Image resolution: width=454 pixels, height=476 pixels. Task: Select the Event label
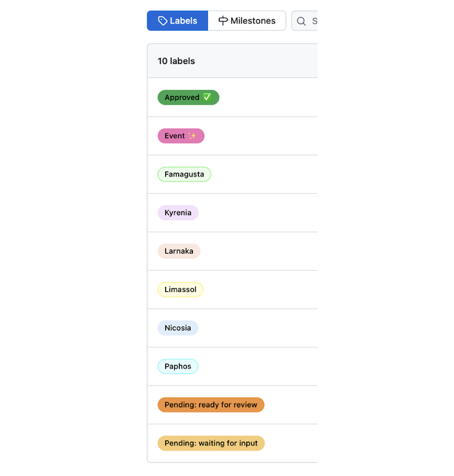(x=181, y=135)
